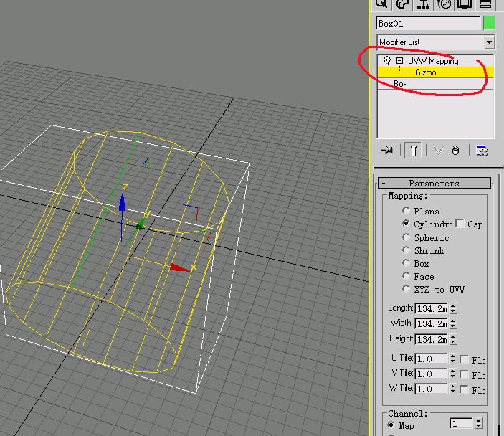504x436 pixels.
Task: Select Spherical mapping radio button
Action: click(x=406, y=237)
